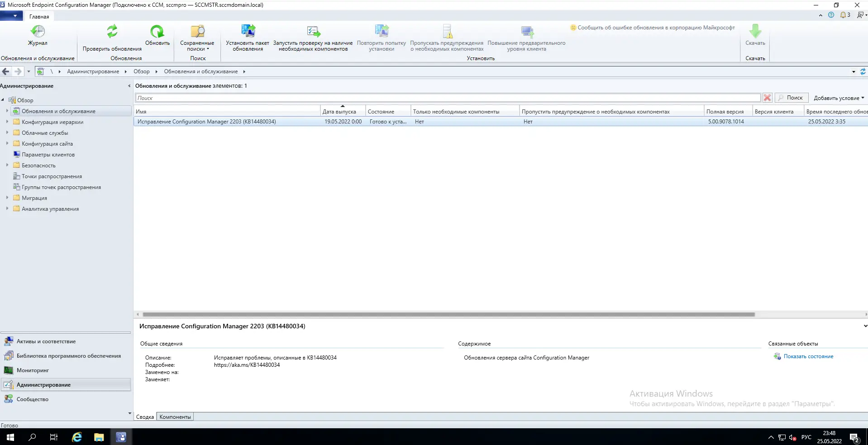This screenshot has width=868, height=445.
Task: Click Обзор in the breadcrumb path
Action: pos(142,71)
